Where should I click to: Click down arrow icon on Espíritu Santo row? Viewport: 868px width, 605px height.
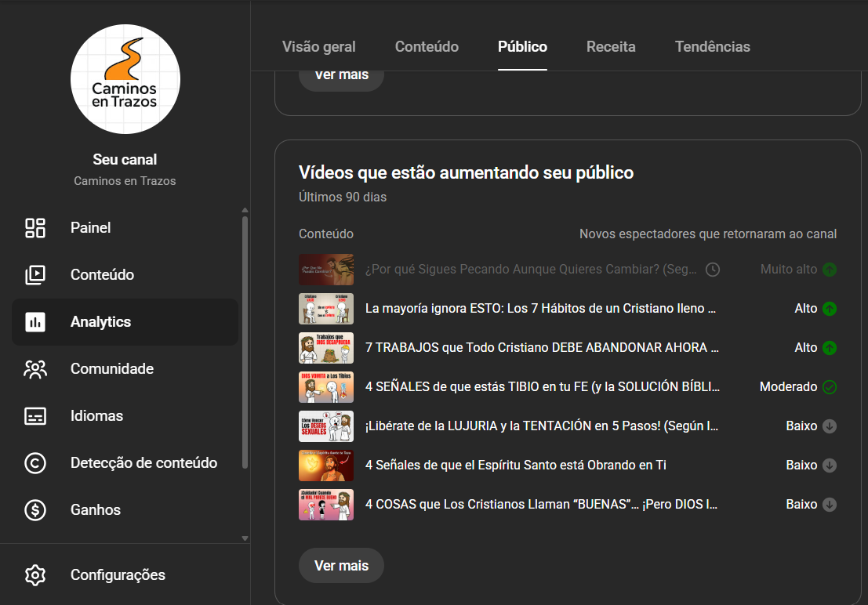pos(830,466)
